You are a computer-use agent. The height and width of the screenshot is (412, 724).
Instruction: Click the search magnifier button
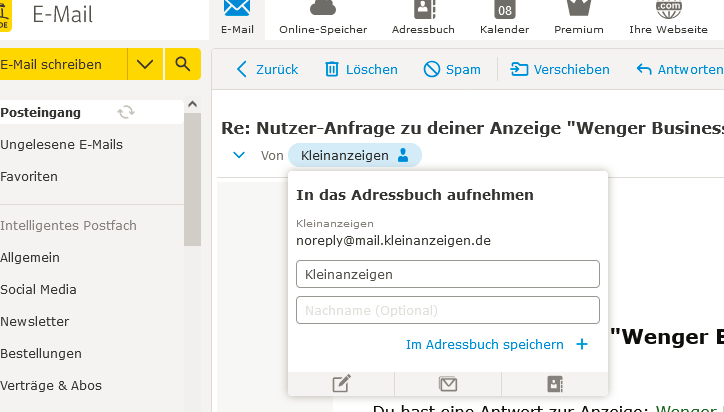[183, 64]
